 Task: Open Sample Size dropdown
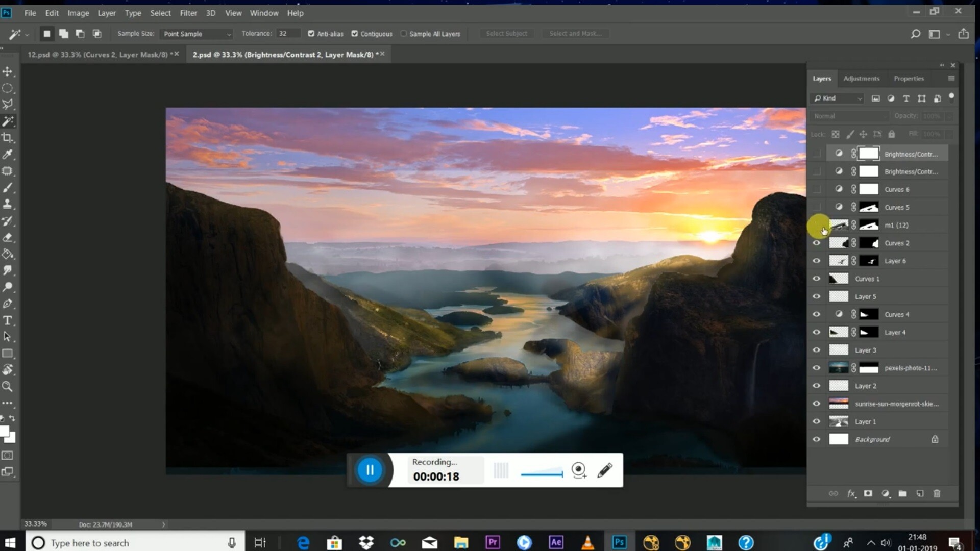(x=197, y=34)
